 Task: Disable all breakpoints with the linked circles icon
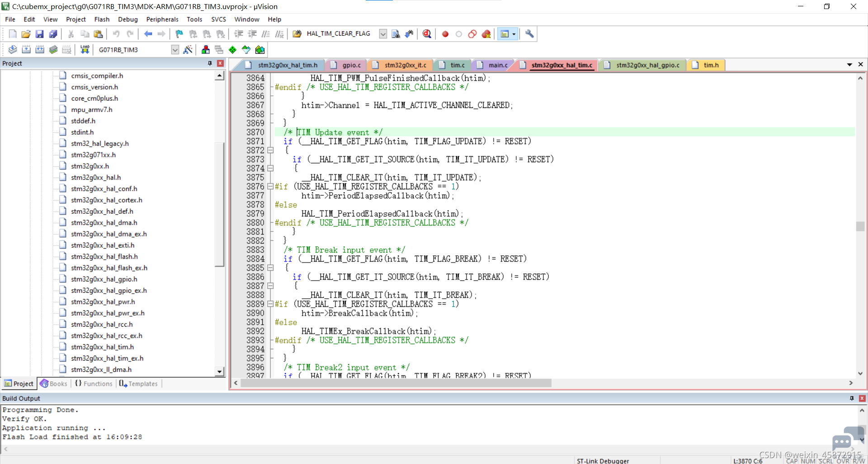(x=472, y=34)
